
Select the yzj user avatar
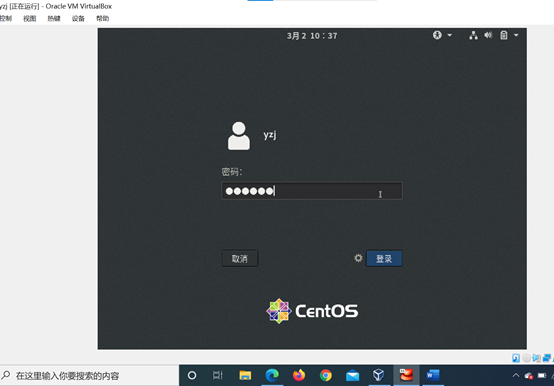[x=239, y=136]
